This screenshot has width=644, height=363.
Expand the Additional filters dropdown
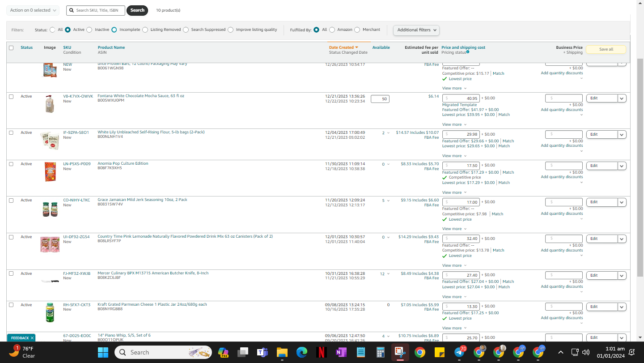coord(416,30)
